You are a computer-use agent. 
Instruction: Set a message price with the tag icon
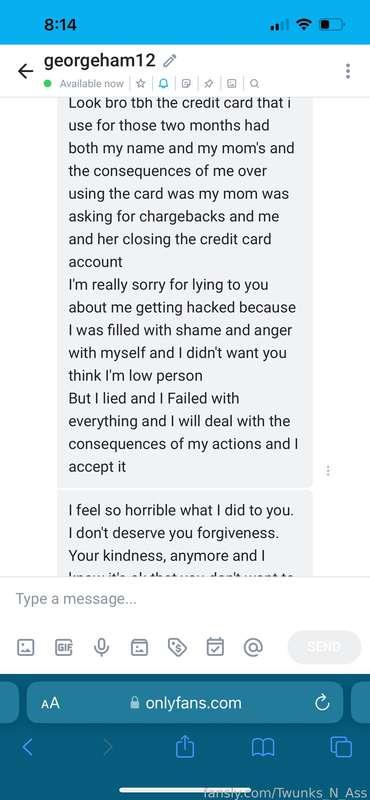point(177,647)
